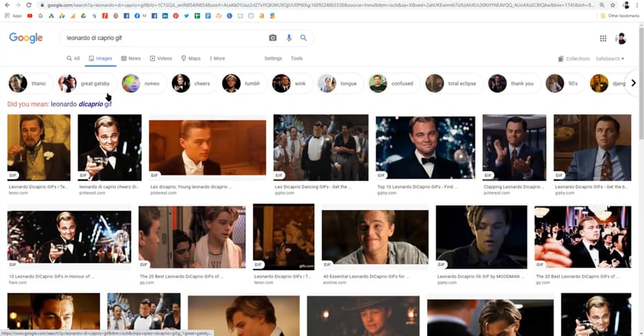This screenshot has width=644, height=336.
Task: Go back with the browser back arrow
Action: pos(7,5)
